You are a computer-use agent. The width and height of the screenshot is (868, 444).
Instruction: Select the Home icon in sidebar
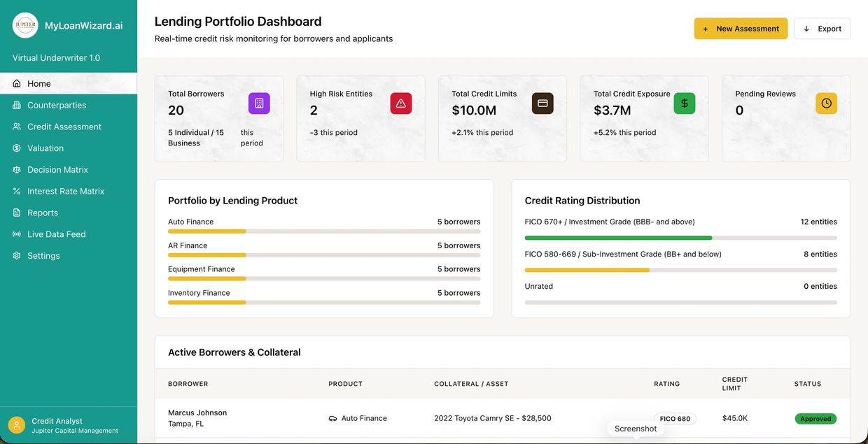(x=16, y=83)
